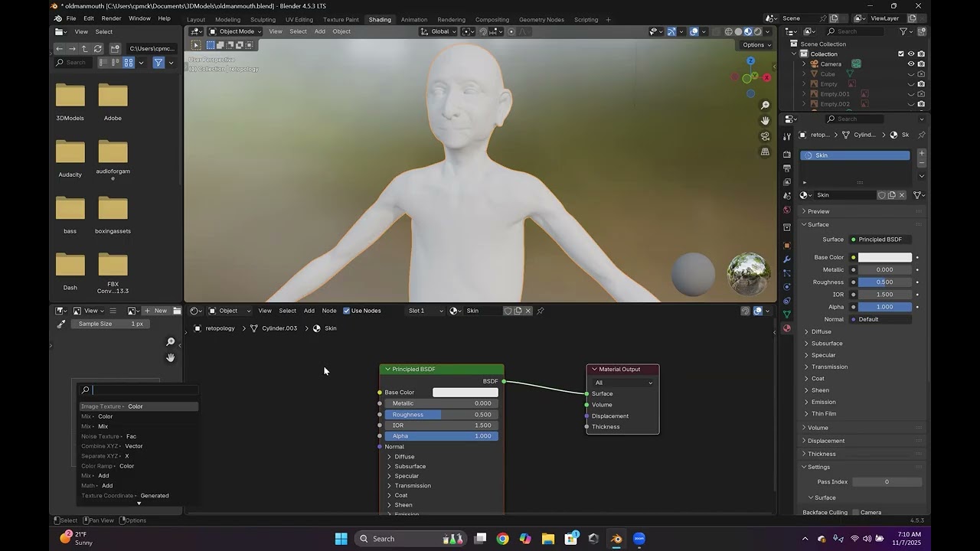Toggle viewport overlays button
Screen dimensions: 980x551
[x=694, y=31]
